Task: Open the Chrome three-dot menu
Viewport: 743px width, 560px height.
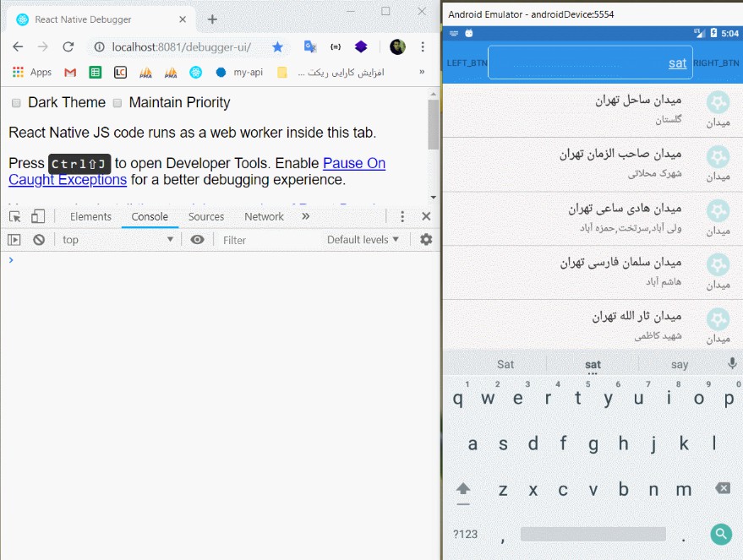Action: [422, 46]
